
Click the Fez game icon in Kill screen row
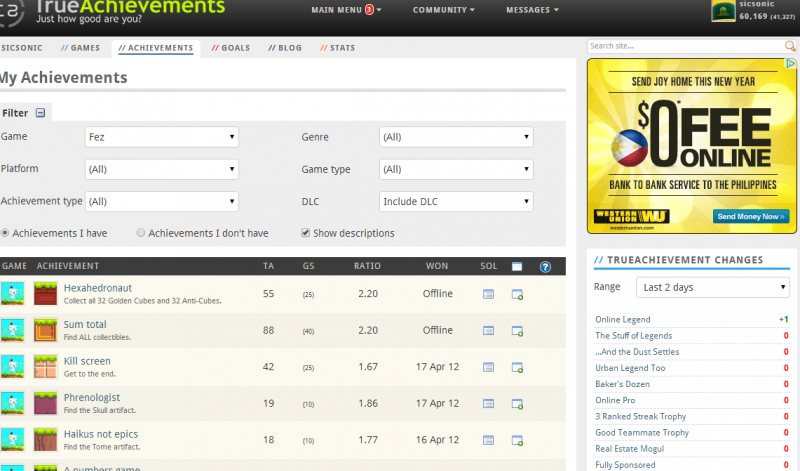[12, 366]
